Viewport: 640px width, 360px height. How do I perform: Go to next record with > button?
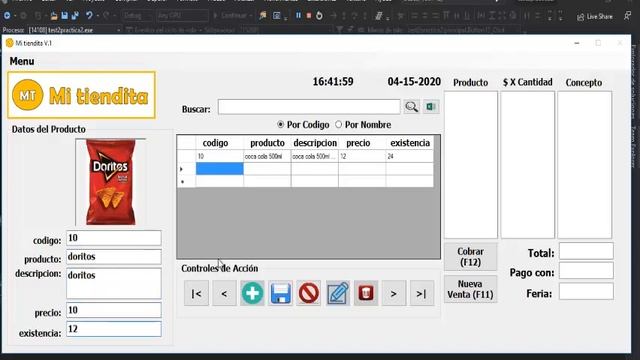click(393, 293)
